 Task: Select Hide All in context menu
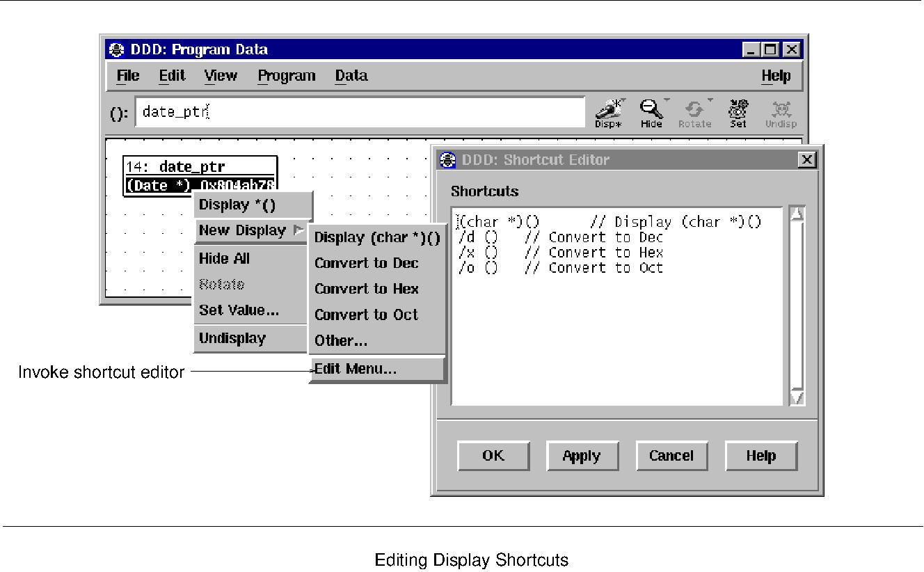tap(252, 259)
